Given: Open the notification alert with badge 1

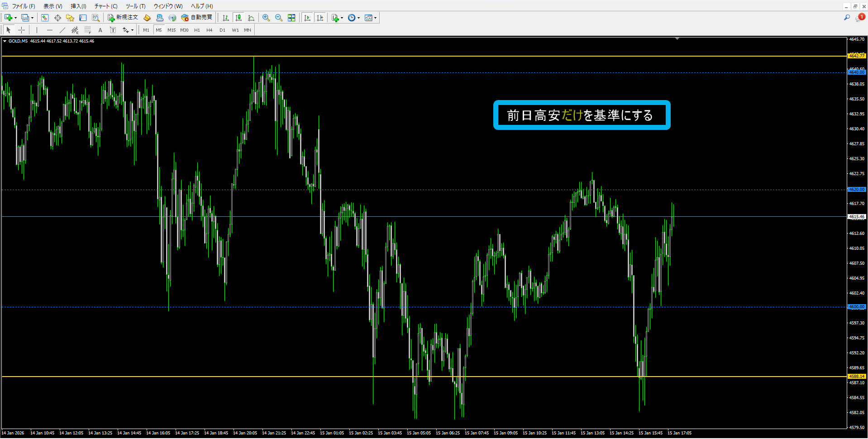Looking at the screenshot, I should 859,18.
